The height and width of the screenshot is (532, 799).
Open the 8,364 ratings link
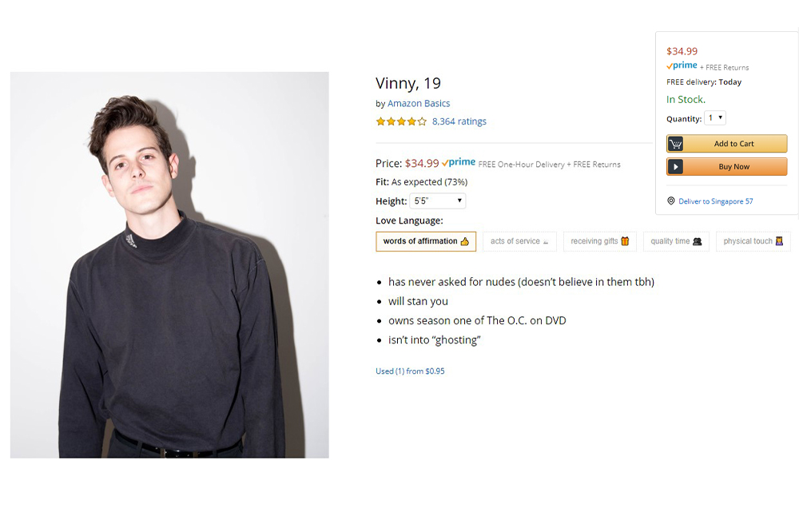pyautogui.click(x=459, y=121)
